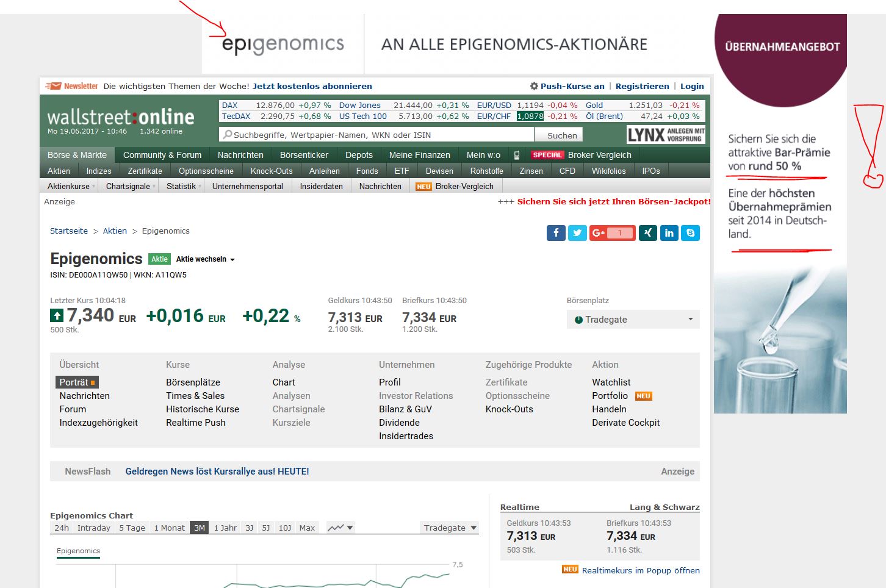Open the Community & Forum menu
The image size is (886, 588).
(x=162, y=155)
